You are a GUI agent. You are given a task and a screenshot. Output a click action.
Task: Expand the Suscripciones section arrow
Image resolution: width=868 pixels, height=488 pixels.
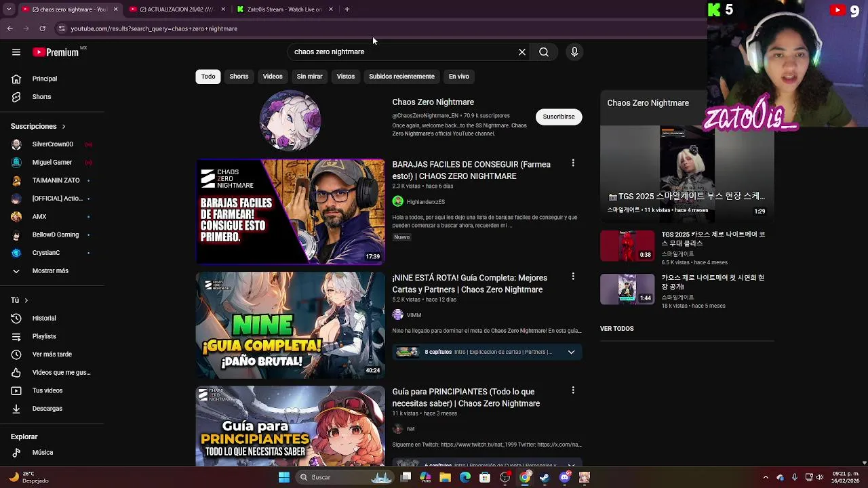point(64,127)
